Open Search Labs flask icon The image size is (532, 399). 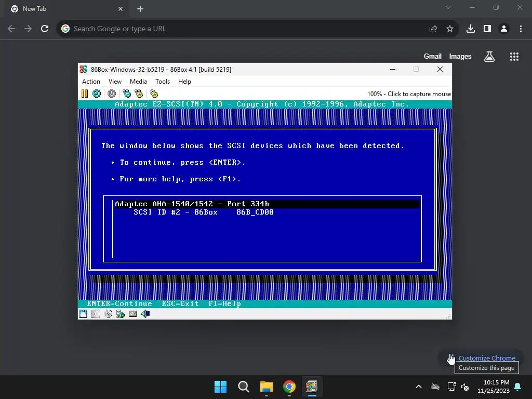pos(489,56)
